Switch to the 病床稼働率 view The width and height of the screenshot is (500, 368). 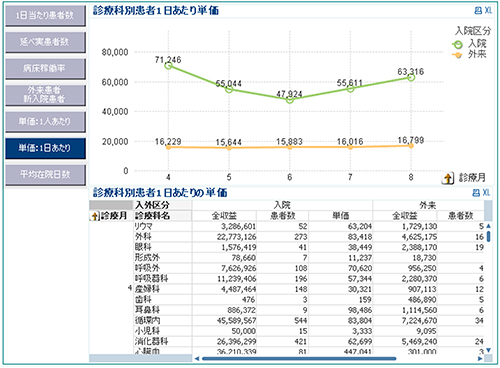point(45,68)
